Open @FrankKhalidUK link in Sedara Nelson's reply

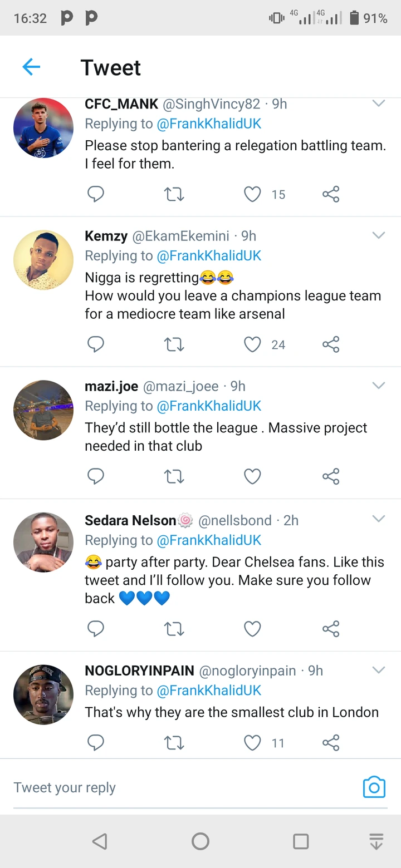coord(209,540)
